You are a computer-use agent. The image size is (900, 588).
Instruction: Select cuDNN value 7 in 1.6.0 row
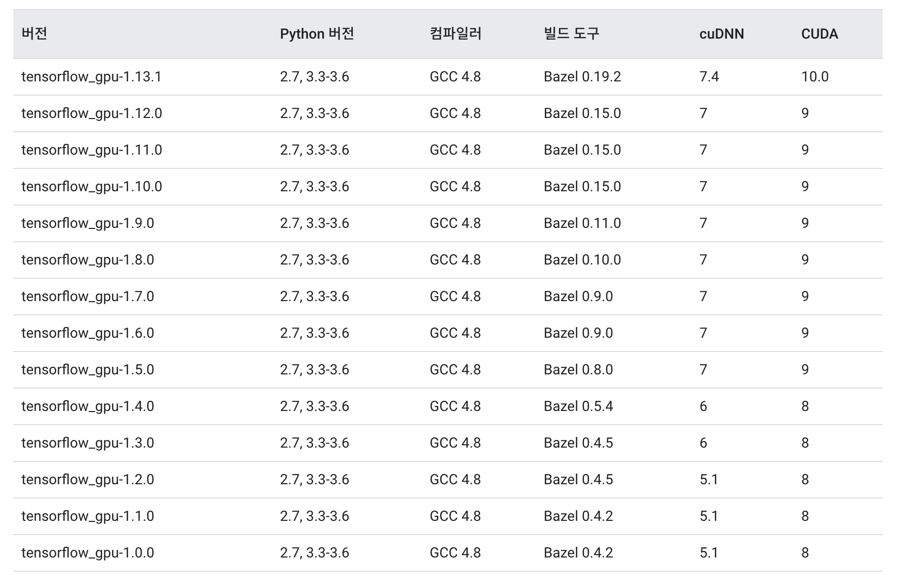(x=704, y=333)
